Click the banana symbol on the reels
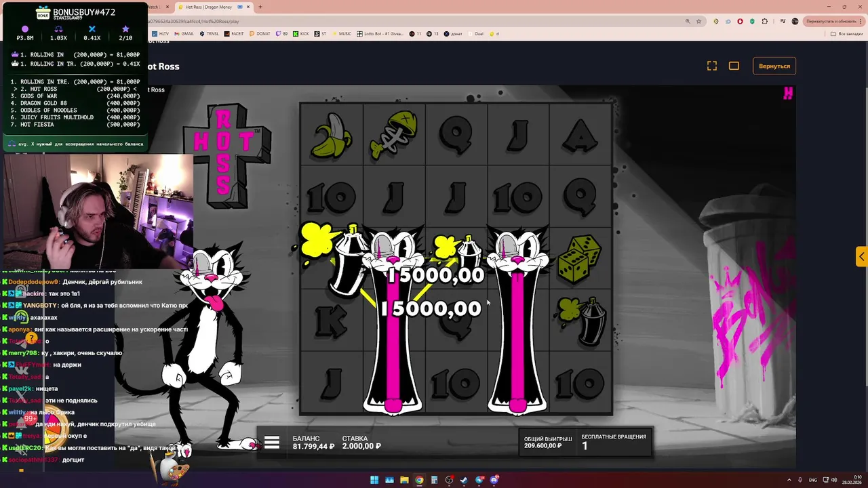The image size is (868, 488). (x=331, y=135)
